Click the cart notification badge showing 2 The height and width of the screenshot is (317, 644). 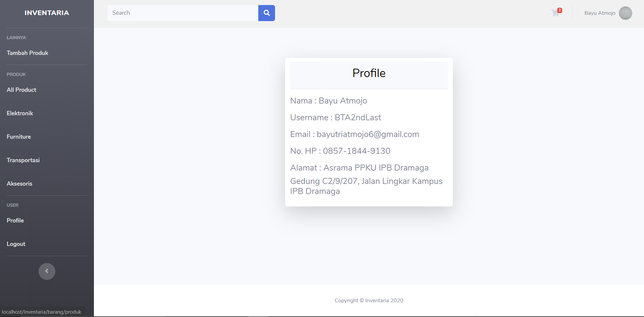pos(559,10)
